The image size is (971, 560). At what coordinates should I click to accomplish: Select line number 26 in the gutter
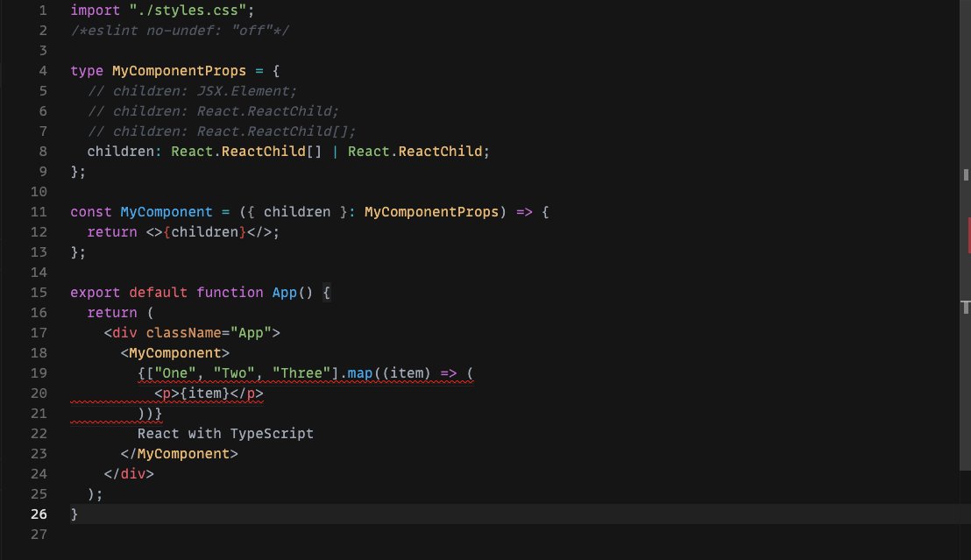tap(39, 514)
